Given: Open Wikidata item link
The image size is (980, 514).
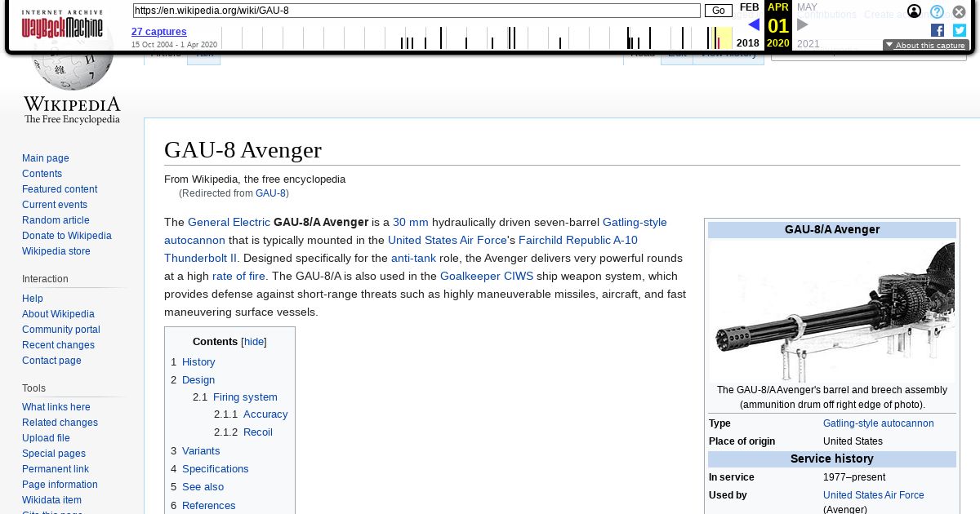Looking at the screenshot, I should click(51, 500).
